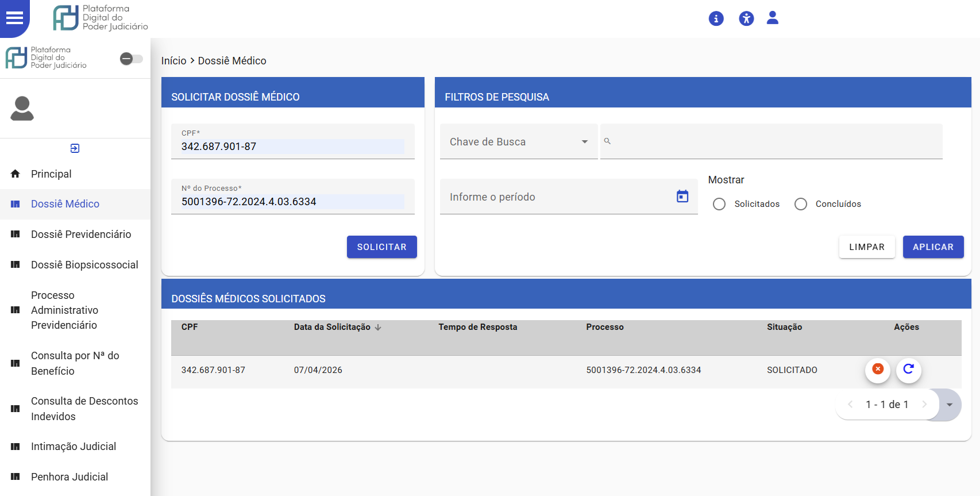Open the information icon in header
The height and width of the screenshot is (496, 980).
pyautogui.click(x=716, y=18)
